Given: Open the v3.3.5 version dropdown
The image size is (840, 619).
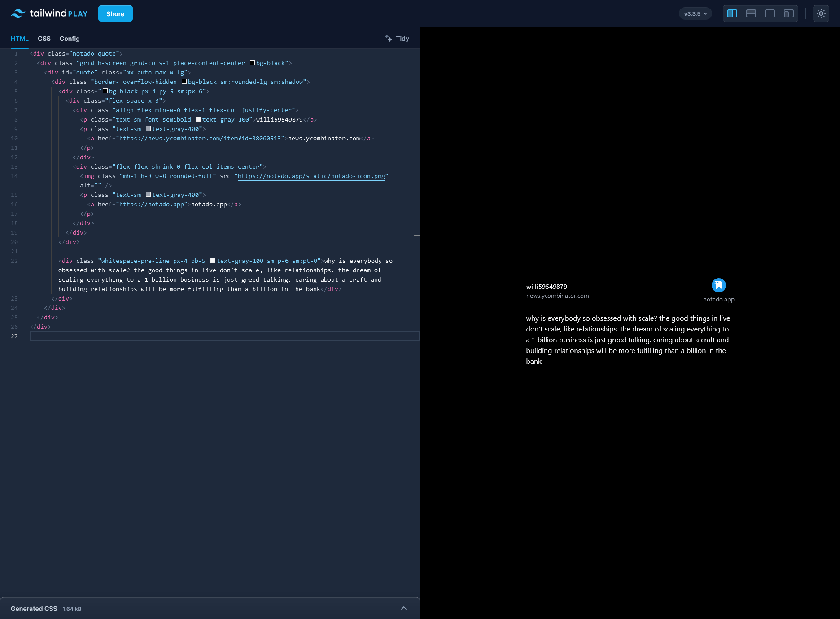Looking at the screenshot, I should pos(695,13).
